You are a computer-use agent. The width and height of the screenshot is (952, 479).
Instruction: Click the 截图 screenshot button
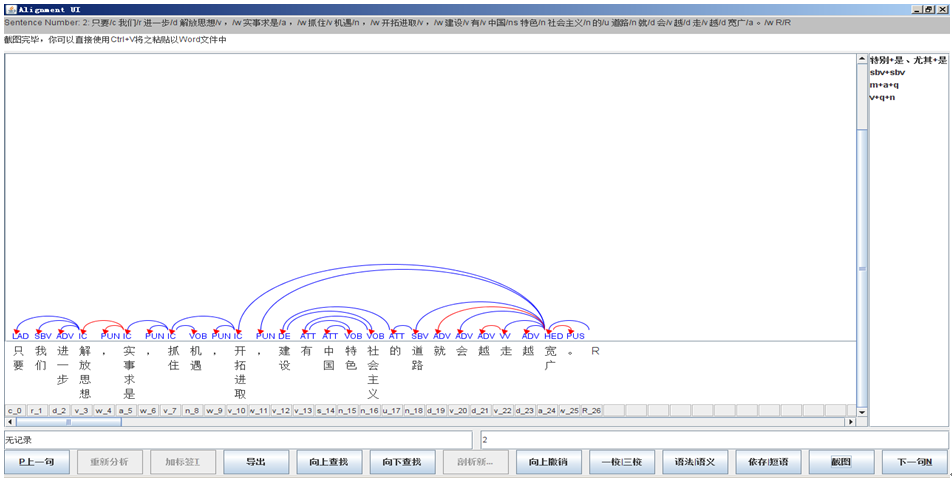(841, 462)
